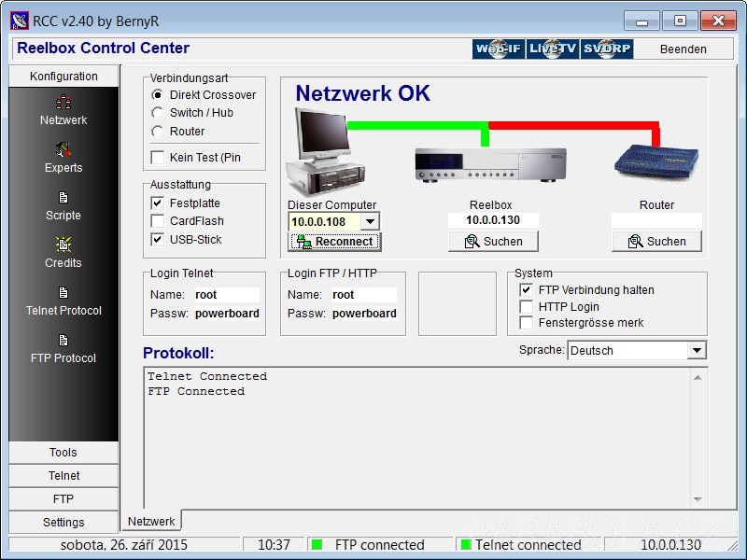Enable the HTTP Login checkbox

(x=526, y=306)
